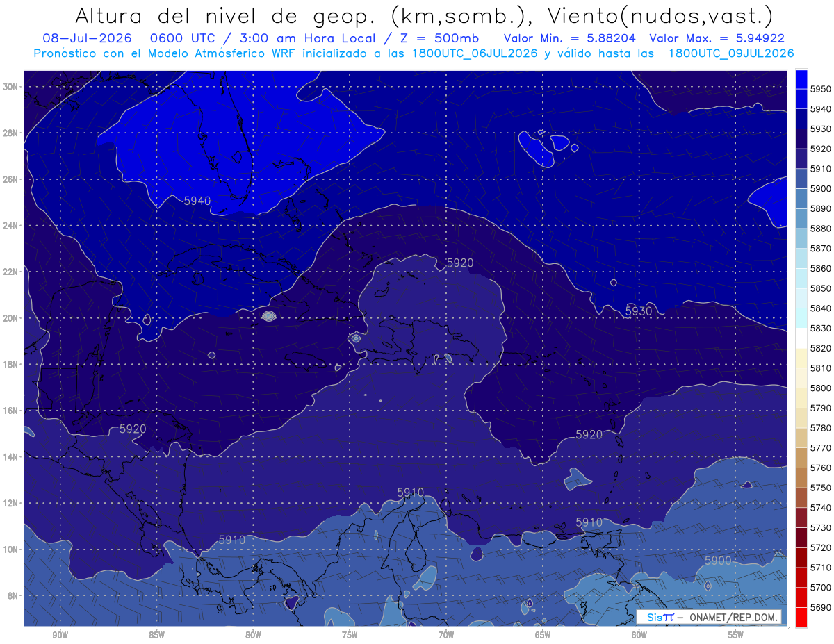Image resolution: width=834 pixels, height=644 pixels.
Task: Click the white swatch between 5830 and 5820
Action: tap(801, 338)
